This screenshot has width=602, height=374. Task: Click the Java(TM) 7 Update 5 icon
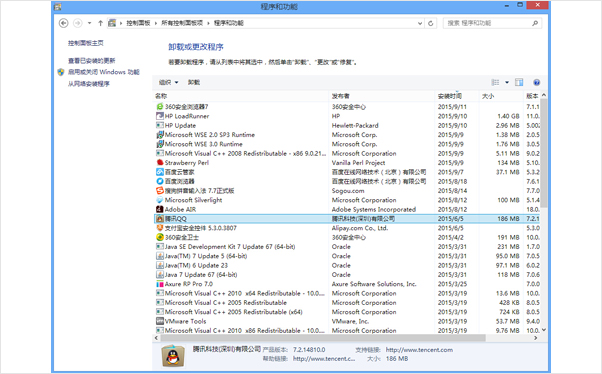[160, 256]
